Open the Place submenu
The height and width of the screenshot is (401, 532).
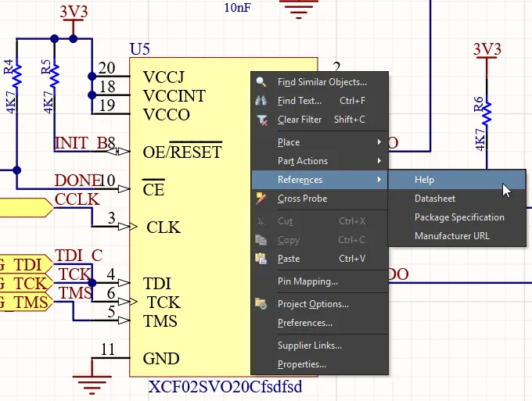click(320, 142)
